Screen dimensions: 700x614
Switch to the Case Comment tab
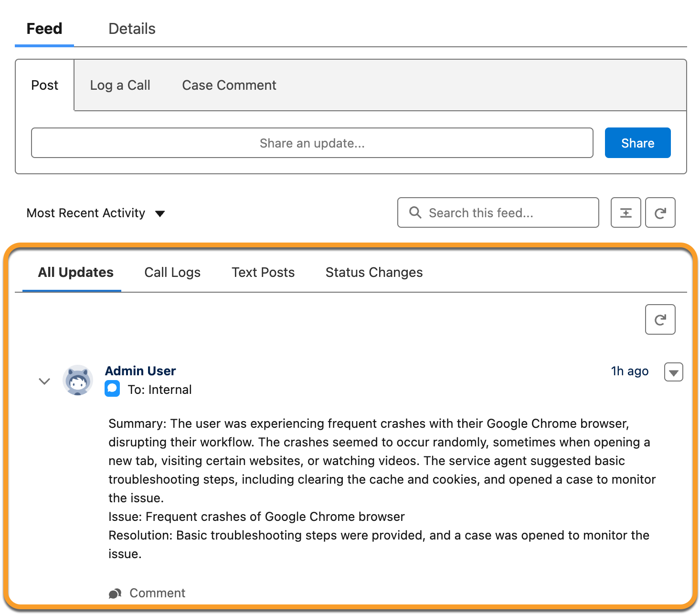[229, 85]
